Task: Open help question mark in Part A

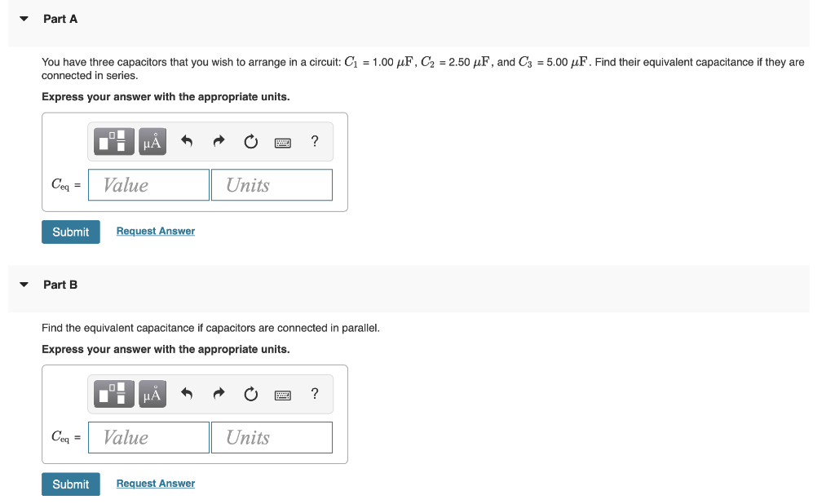Action: 315,141
